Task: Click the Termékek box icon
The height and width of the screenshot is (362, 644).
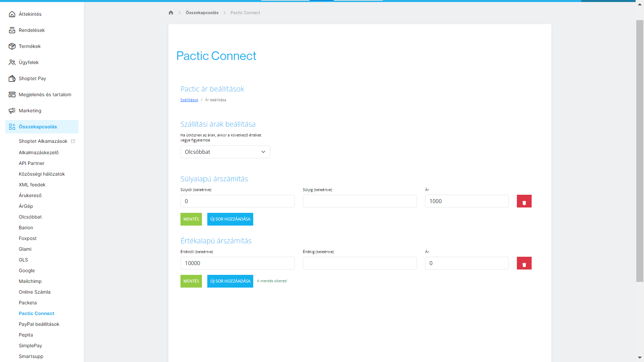Action: click(12, 46)
